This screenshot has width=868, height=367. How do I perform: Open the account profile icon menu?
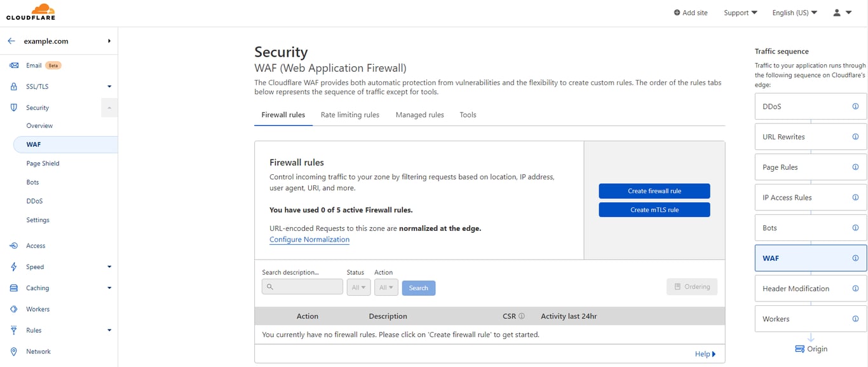(x=836, y=11)
